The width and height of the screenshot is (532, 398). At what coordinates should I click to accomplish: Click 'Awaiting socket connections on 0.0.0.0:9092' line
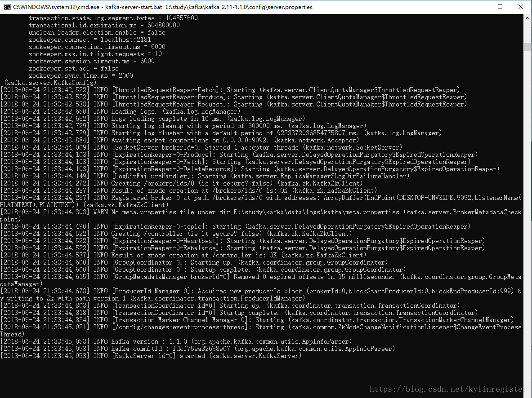pyautogui.click(x=179, y=140)
